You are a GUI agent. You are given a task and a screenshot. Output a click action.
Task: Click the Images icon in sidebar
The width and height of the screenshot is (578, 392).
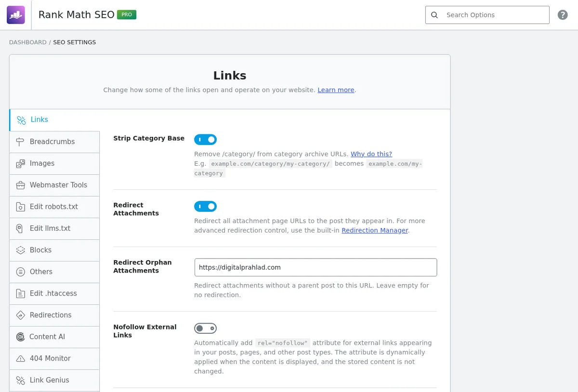(20, 164)
